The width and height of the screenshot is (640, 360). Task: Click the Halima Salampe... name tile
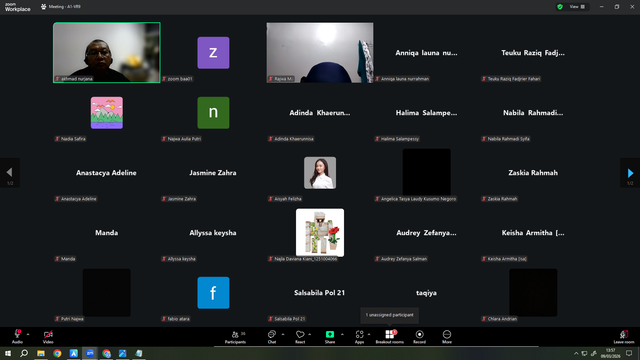(x=426, y=113)
